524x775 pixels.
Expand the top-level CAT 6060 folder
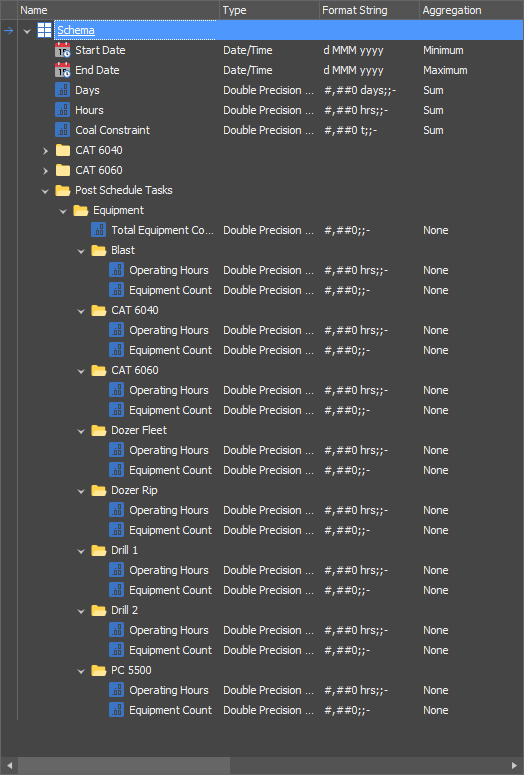click(x=45, y=171)
